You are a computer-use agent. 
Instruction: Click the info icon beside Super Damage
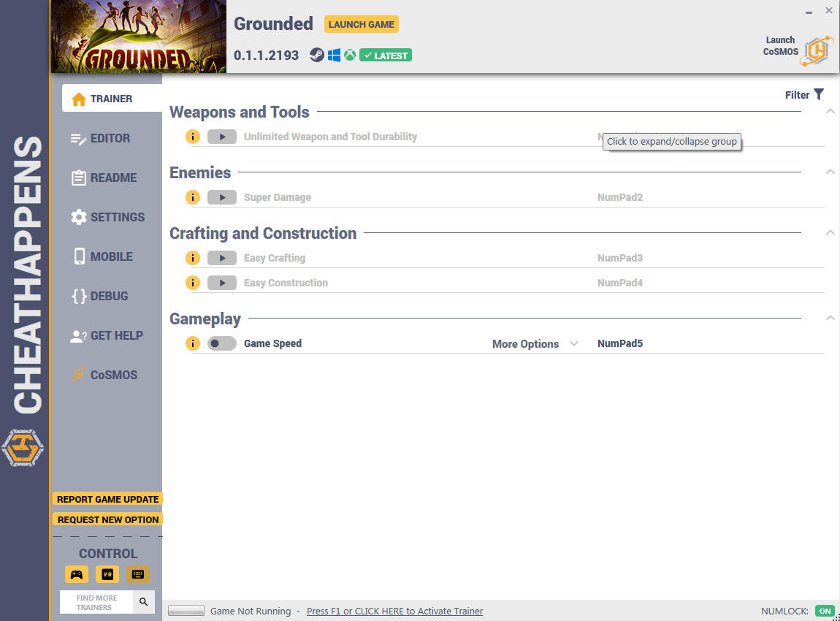pos(192,197)
